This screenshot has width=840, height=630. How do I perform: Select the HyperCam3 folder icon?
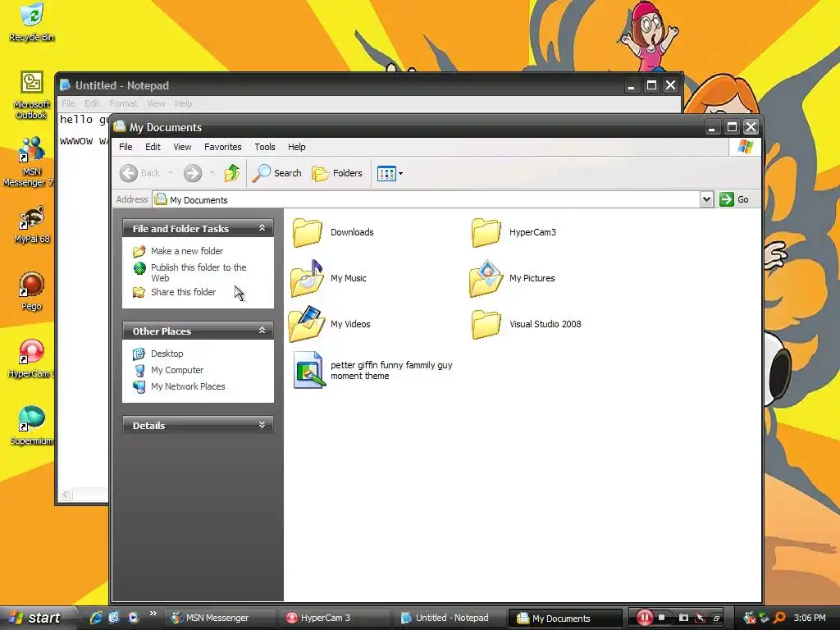(x=486, y=232)
